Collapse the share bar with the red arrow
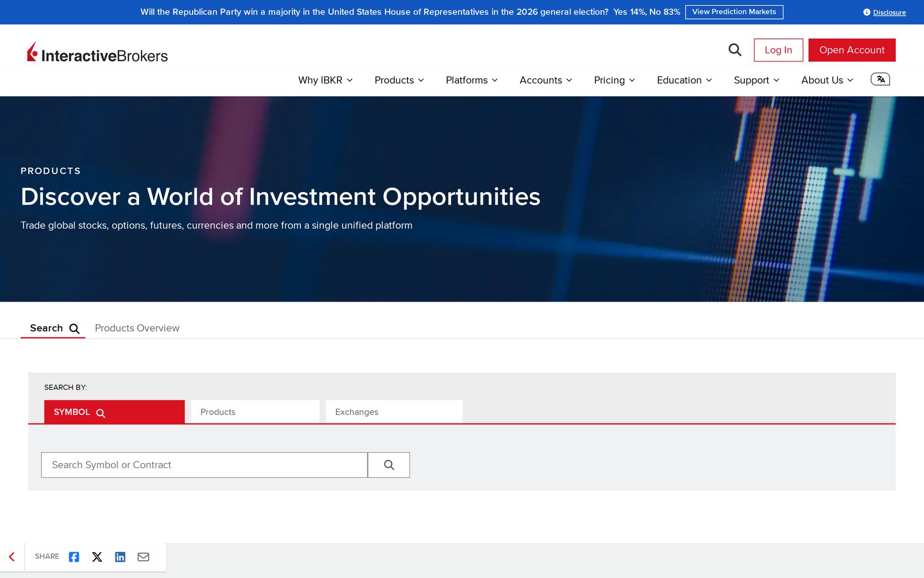The height and width of the screenshot is (578, 924). click(x=12, y=557)
